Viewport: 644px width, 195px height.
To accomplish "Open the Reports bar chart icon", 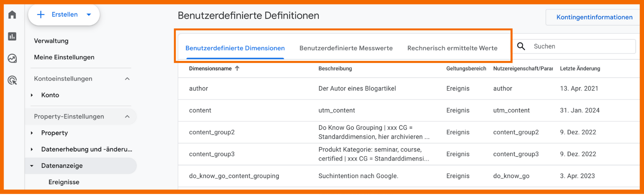I will pos(12,36).
